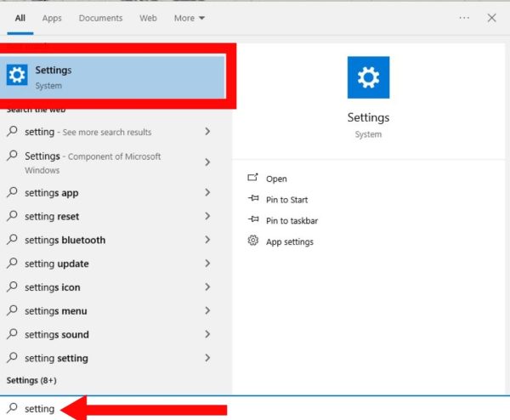Close the search panel with X
Screen dimensions: 510x420
(x=492, y=17)
